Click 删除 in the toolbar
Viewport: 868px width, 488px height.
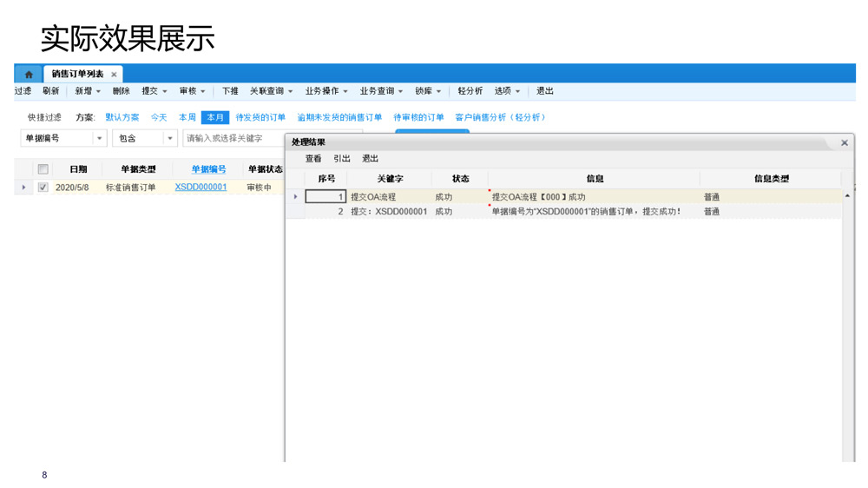pos(122,91)
